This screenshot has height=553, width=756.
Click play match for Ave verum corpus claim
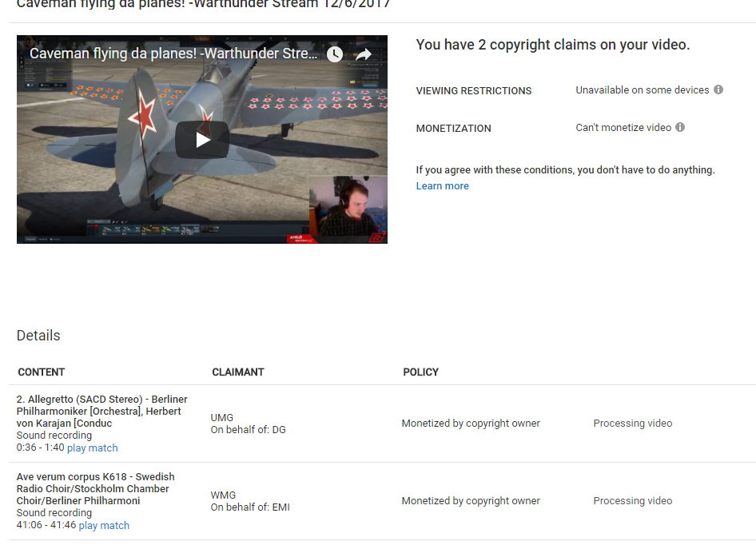click(x=104, y=526)
